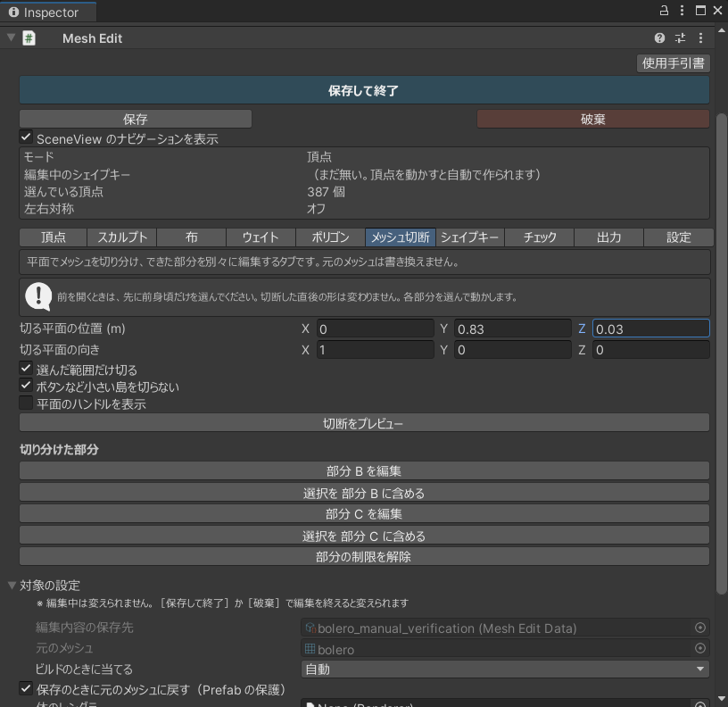Click the 保存して終了 button
Screen dimensions: 728x707
point(364,90)
